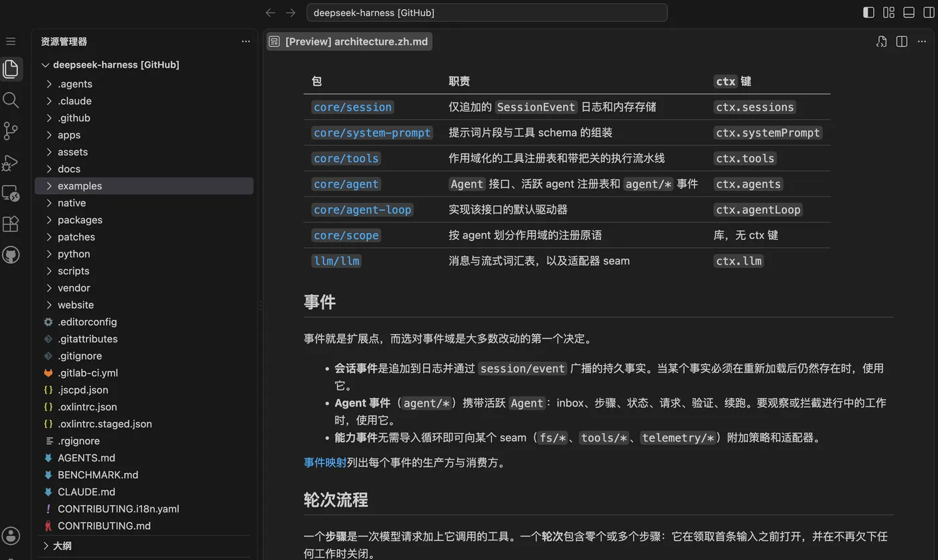Viewport: 938px width, 560px height.
Task: Open the hamburger application menu
Action: click(11, 42)
